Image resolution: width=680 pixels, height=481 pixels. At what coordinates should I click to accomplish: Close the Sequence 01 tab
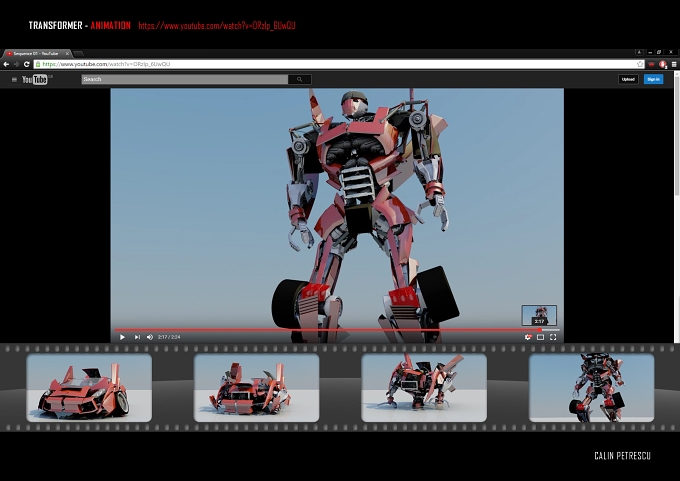(x=67, y=53)
